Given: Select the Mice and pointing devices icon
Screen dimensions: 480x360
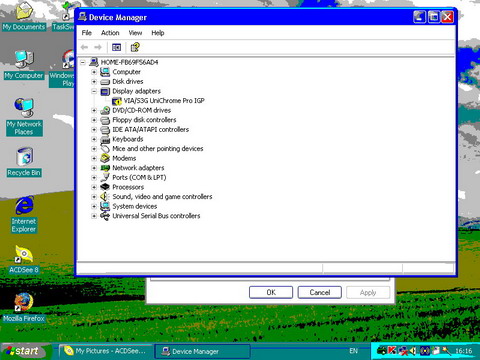Looking at the screenshot, I should [105, 149].
